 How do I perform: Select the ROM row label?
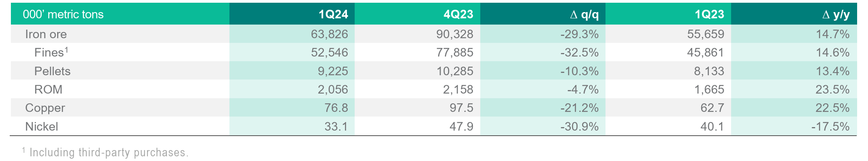pos(48,89)
